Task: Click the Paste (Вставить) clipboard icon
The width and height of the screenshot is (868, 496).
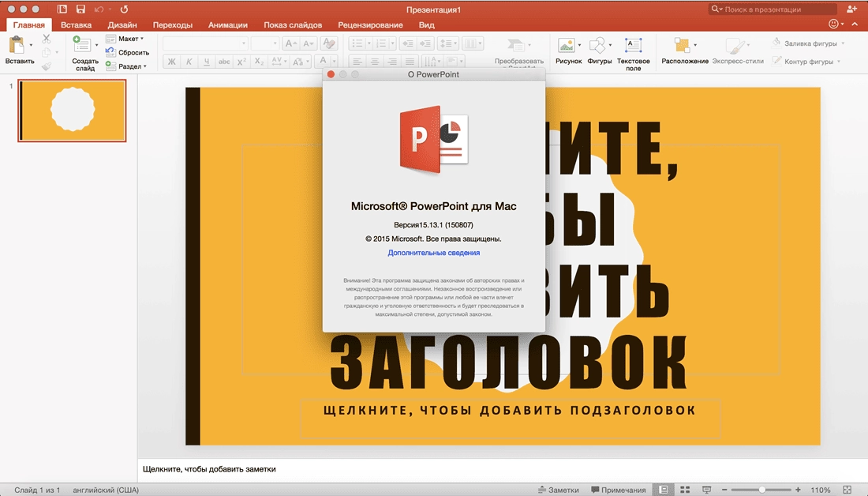Action: pos(17,46)
